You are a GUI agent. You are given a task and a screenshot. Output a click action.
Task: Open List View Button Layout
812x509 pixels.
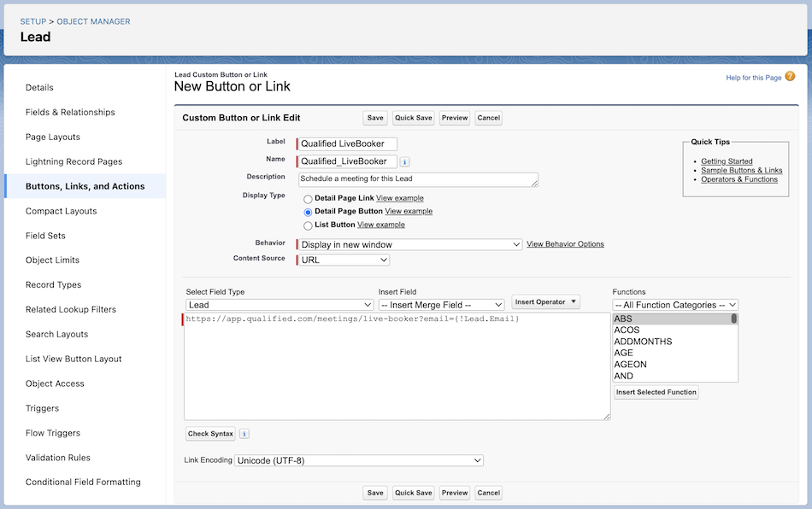pos(74,359)
